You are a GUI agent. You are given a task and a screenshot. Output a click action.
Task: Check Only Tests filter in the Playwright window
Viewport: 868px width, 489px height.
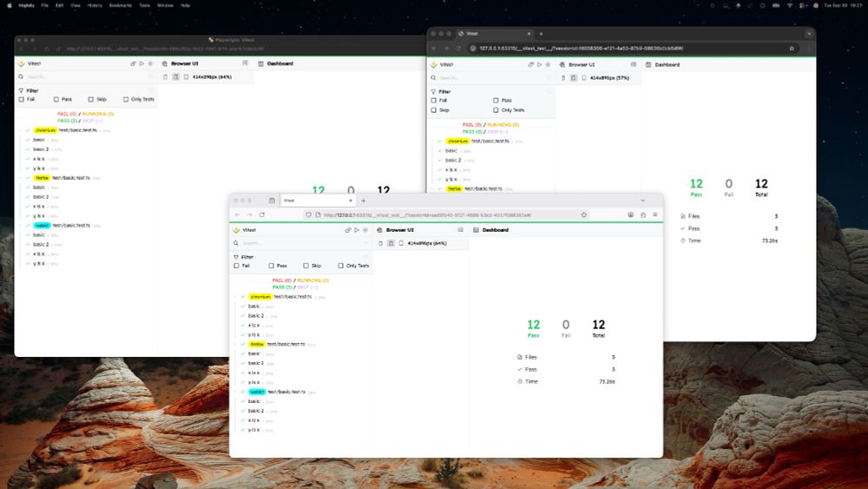126,100
